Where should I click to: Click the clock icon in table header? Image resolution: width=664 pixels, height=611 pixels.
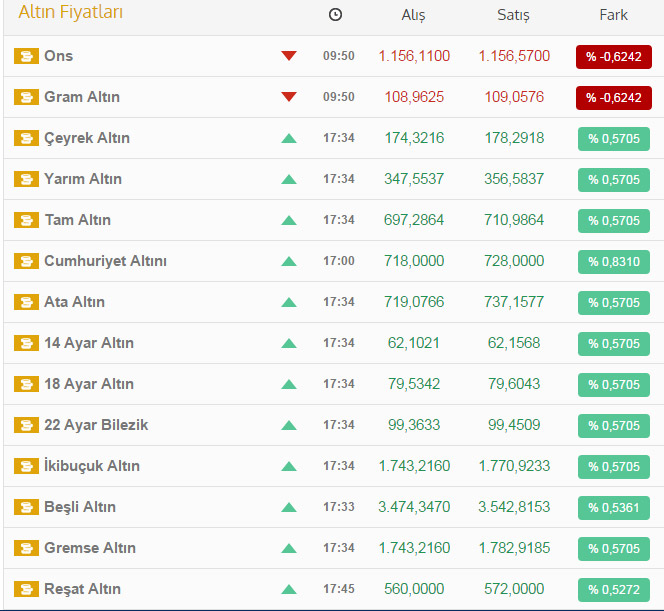(335, 15)
